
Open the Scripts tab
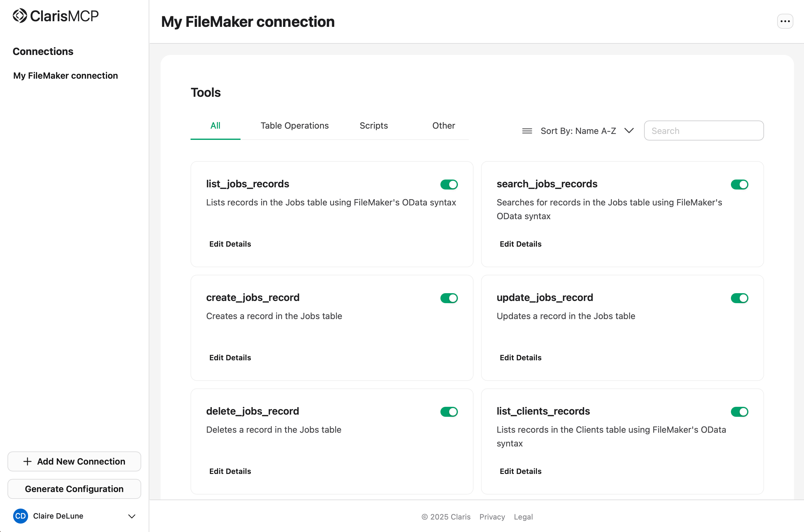click(374, 126)
